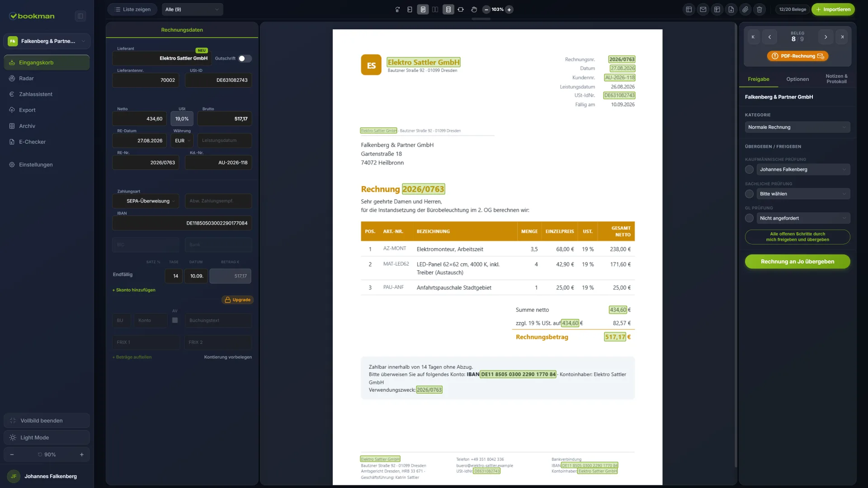Open the Falkenberg & Partner company selector
The width and height of the screenshot is (868, 488).
[x=47, y=41]
